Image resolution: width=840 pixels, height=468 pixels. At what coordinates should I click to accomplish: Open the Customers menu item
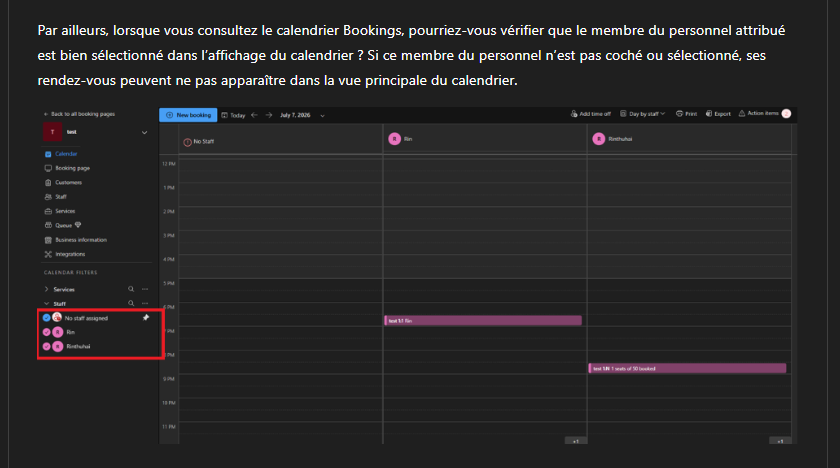coord(69,183)
